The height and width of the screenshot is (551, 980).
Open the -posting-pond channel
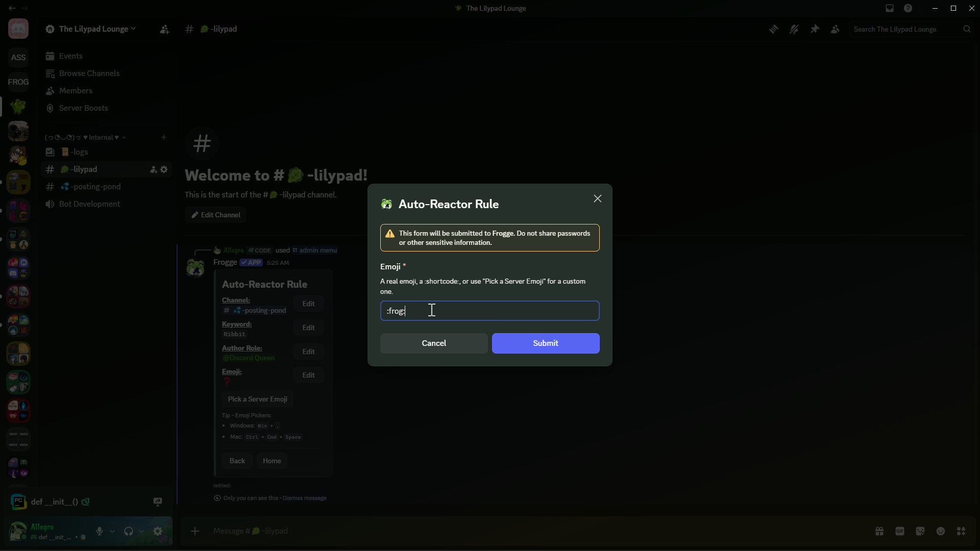pyautogui.click(x=106, y=187)
